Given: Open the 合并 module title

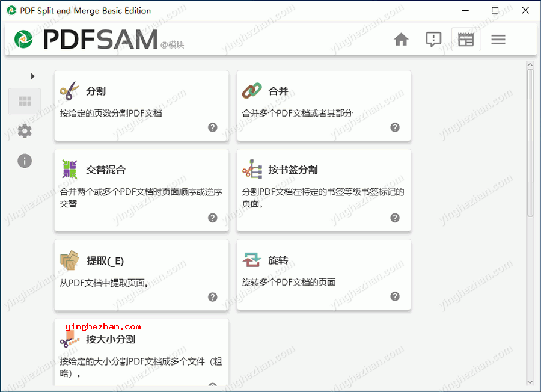Looking at the screenshot, I should tap(278, 91).
